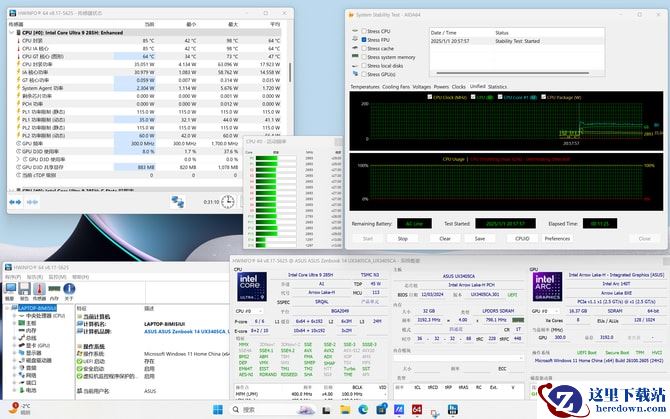
Task: Open the CPU #0 selector dropdown
Action: point(248,311)
